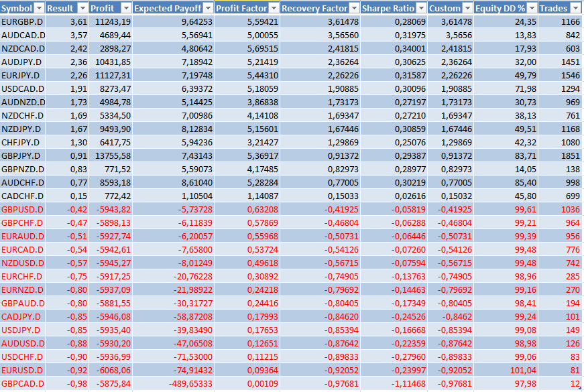Image resolution: width=584 pixels, height=392 pixels.
Task: Select the GBPCAD.D symbol cell
Action: pos(22,384)
